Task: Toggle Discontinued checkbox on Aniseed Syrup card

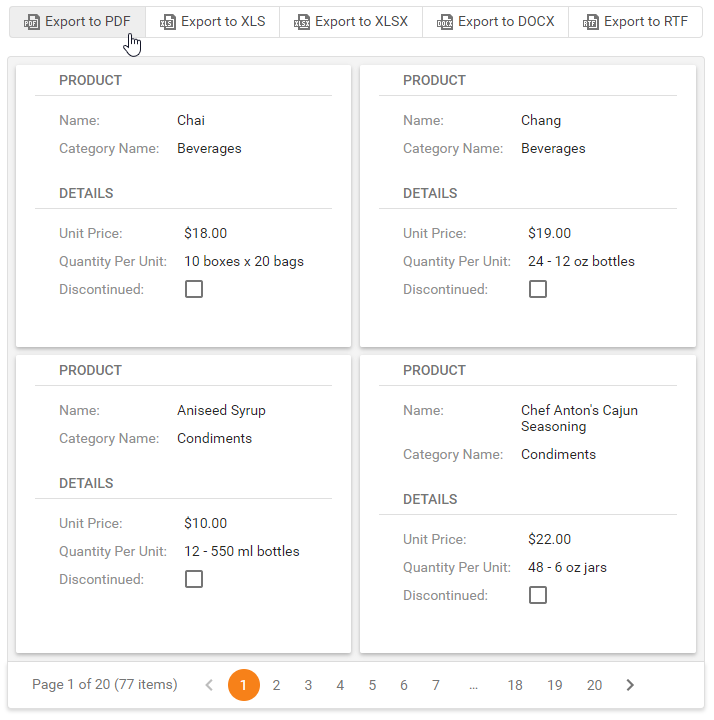Action: [x=194, y=579]
